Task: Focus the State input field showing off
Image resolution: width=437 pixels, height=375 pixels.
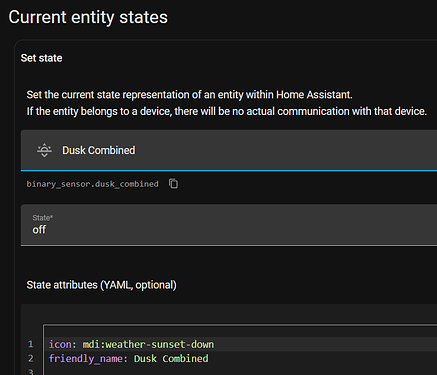Action: pyautogui.click(x=229, y=225)
